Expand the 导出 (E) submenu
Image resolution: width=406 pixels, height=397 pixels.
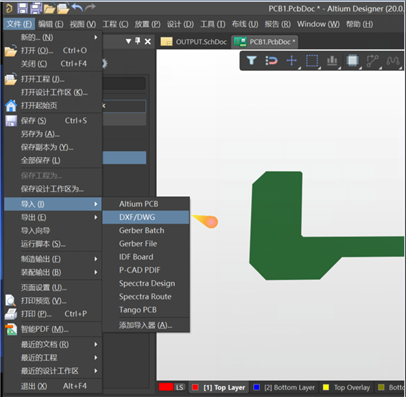click(53, 217)
